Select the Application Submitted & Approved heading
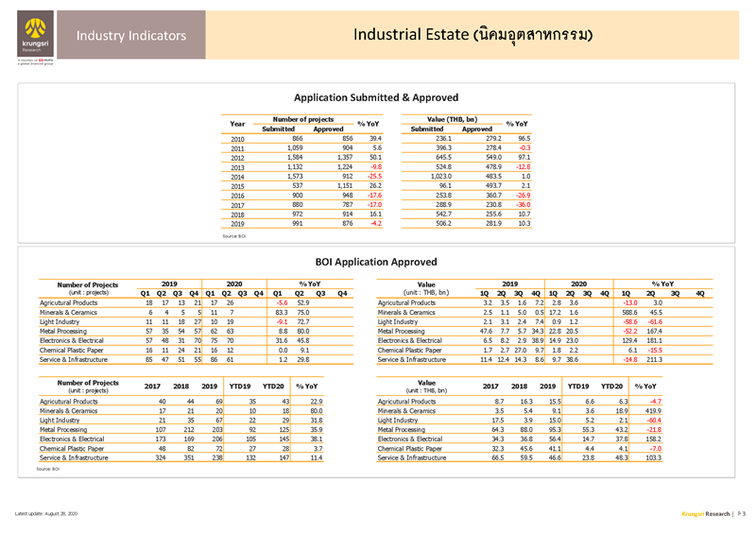 pos(376,97)
